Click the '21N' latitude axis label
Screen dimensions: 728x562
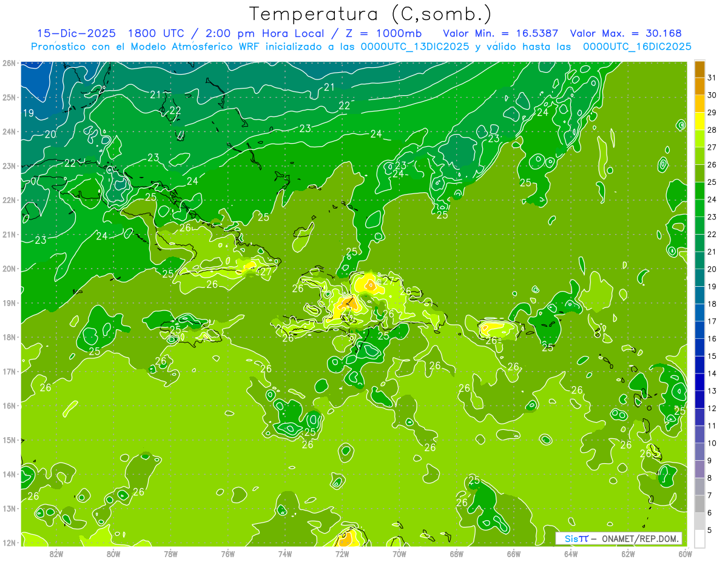coord(8,235)
